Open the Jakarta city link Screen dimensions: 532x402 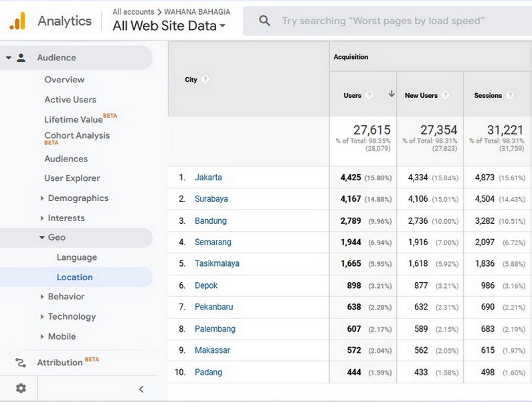pos(208,178)
